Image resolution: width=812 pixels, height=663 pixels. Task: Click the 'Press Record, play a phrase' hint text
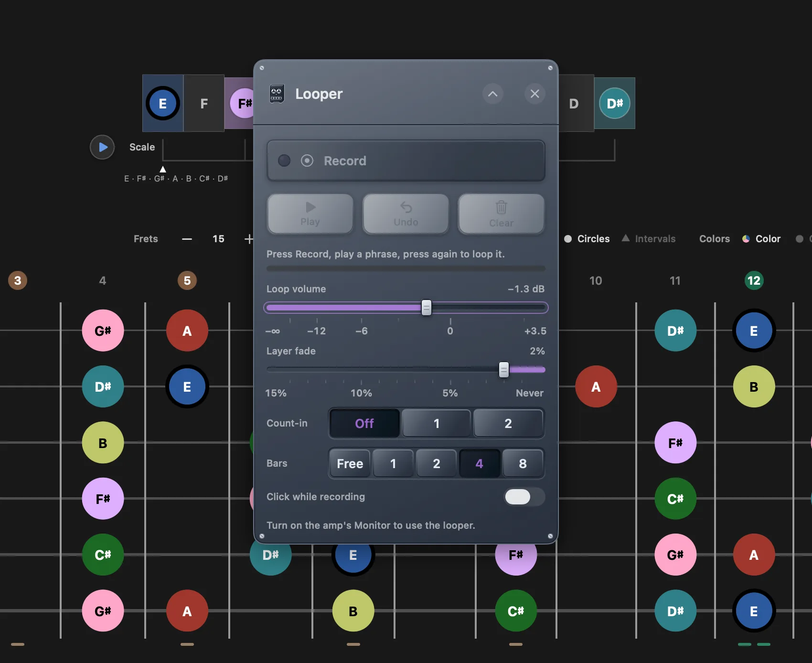(385, 254)
